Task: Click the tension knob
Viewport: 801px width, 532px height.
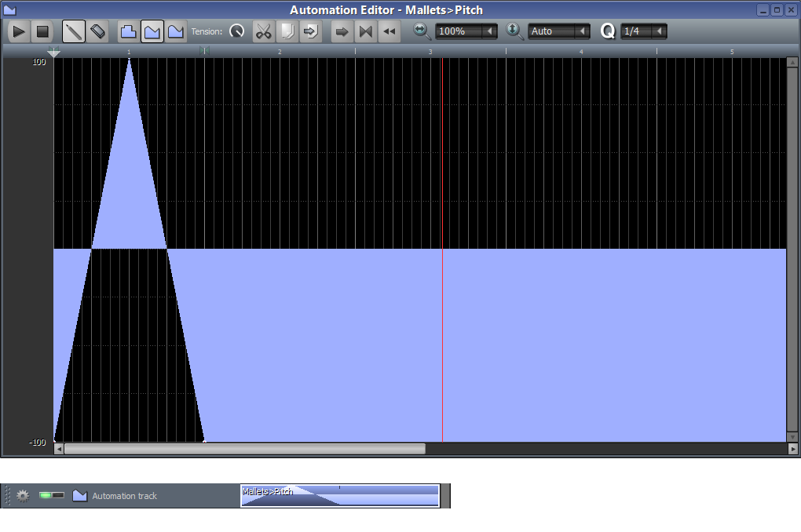Action: 236,31
